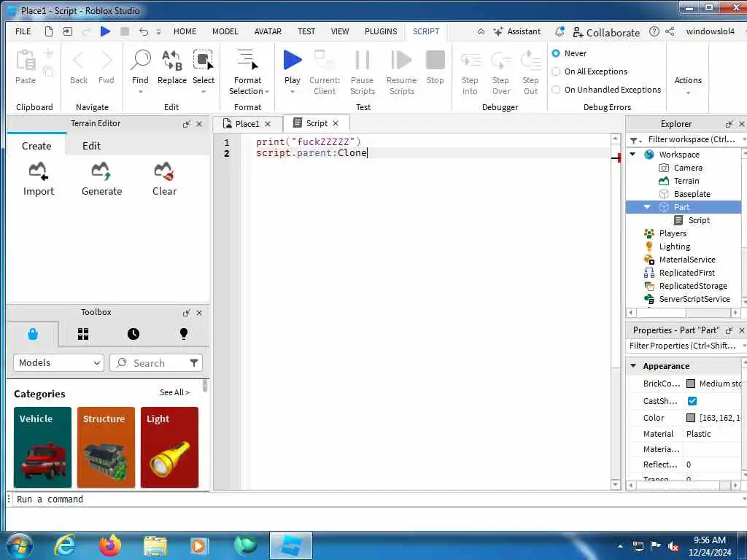Viewport: 747px width, 560px height.
Task: Select the On All Exceptions option
Action: tap(555, 71)
